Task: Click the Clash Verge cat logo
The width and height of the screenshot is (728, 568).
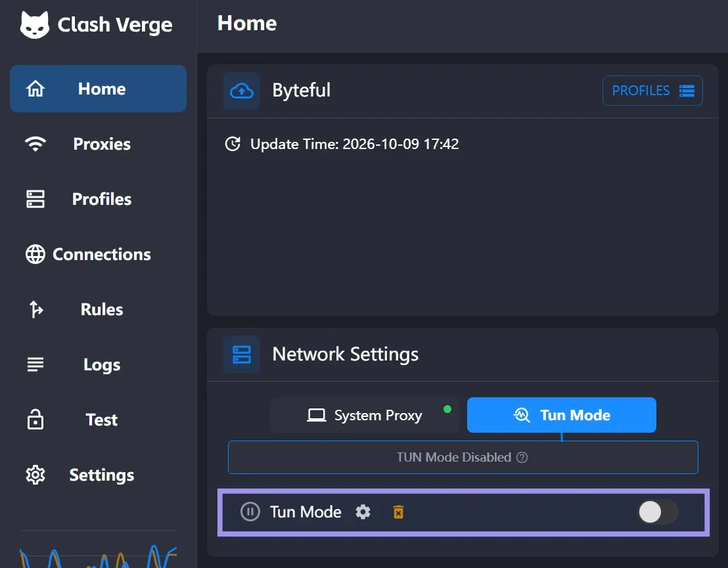Action: [34, 25]
